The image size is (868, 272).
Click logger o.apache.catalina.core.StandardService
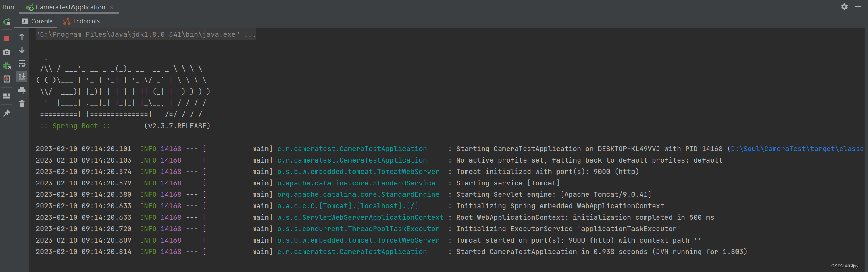tap(356, 183)
